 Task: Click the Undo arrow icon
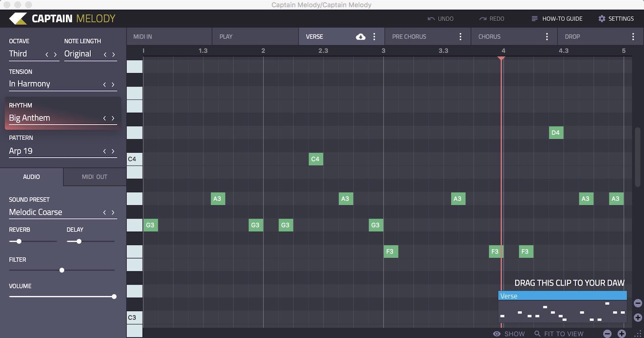pos(431,19)
